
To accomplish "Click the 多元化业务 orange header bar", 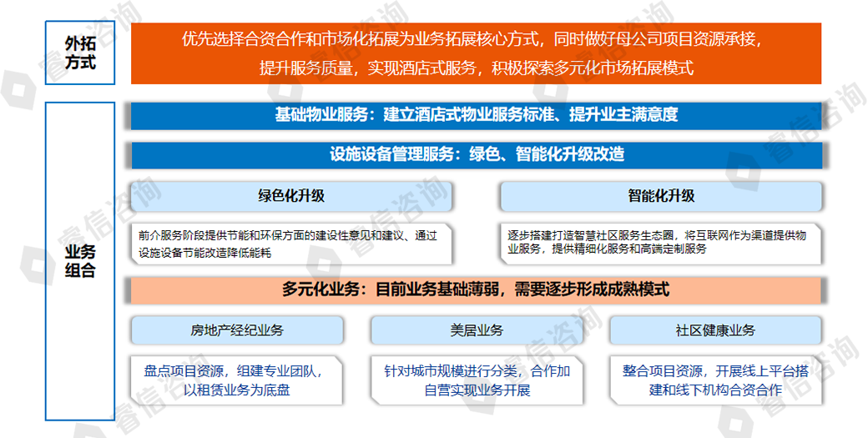I will (x=476, y=289).
